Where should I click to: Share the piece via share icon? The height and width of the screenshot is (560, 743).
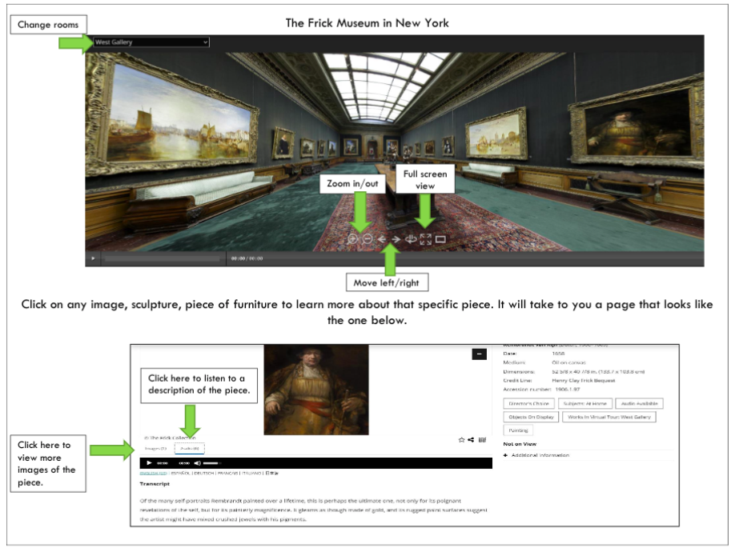click(x=471, y=440)
